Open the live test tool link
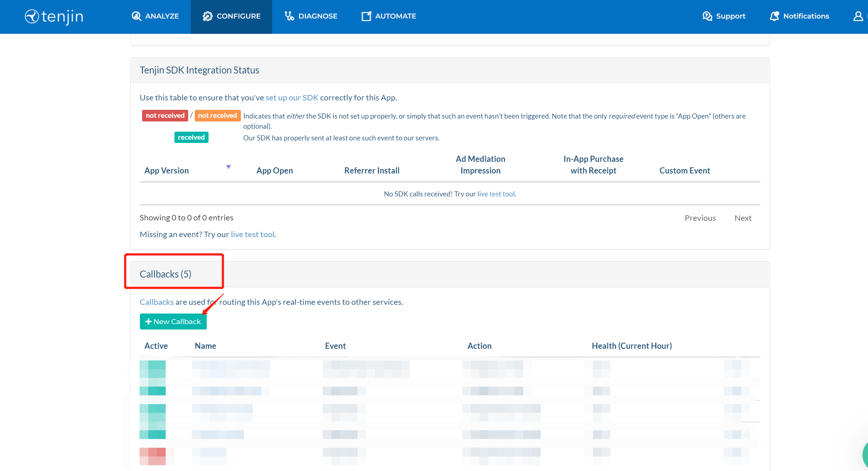868x471 pixels. click(x=496, y=193)
